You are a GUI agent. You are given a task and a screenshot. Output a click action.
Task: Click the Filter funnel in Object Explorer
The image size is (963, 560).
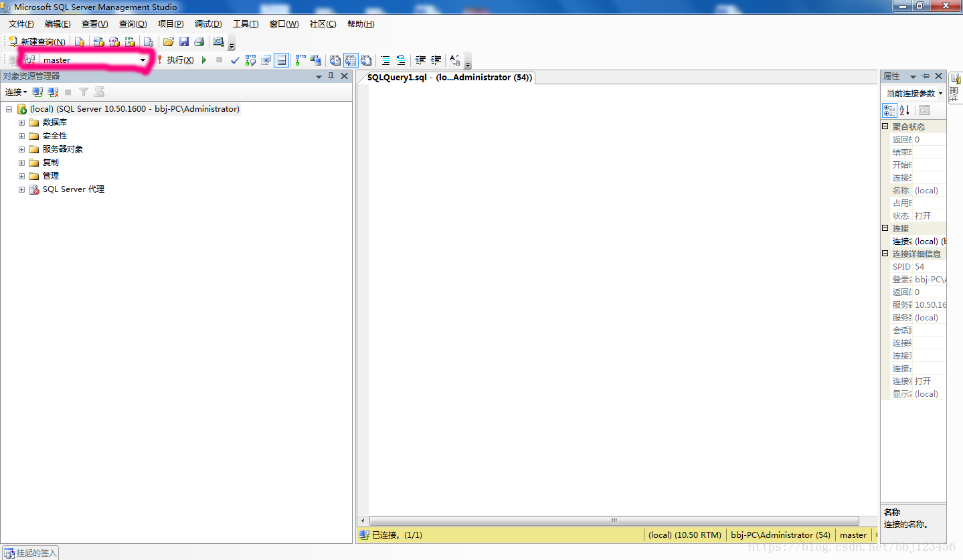click(84, 92)
